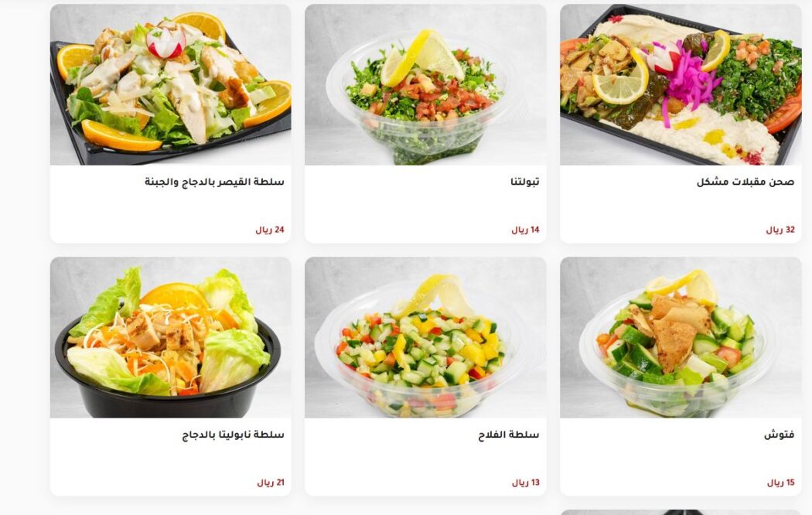
Task: Click the title تبولتنا
Action: click(x=524, y=182)
